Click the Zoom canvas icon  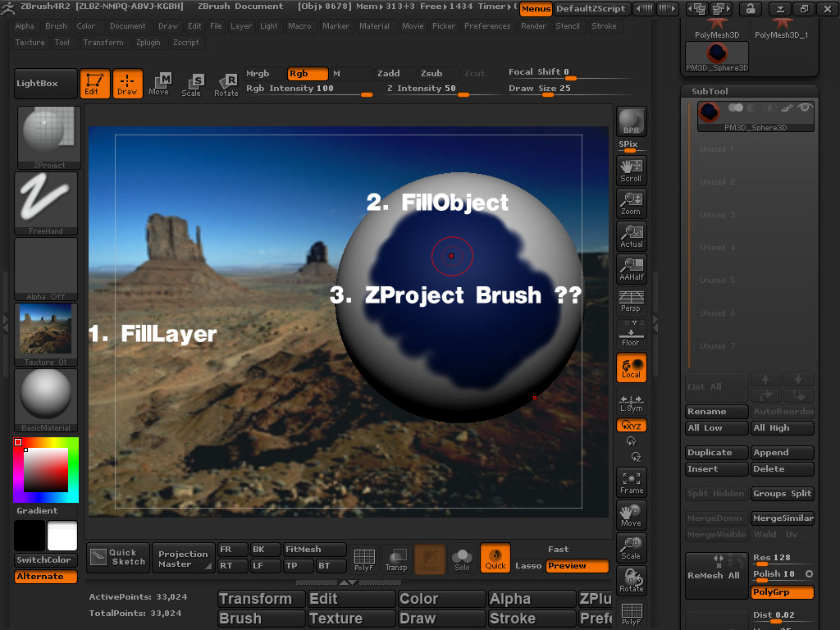pyautogui.click(x=631, y=203)
